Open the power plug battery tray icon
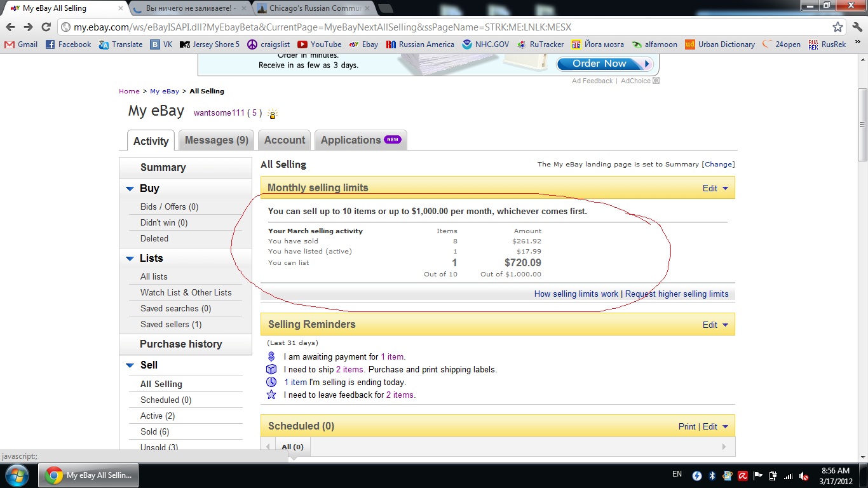This screenshot has width=868, height=488. pyautogui.click(x=773, y=476)
